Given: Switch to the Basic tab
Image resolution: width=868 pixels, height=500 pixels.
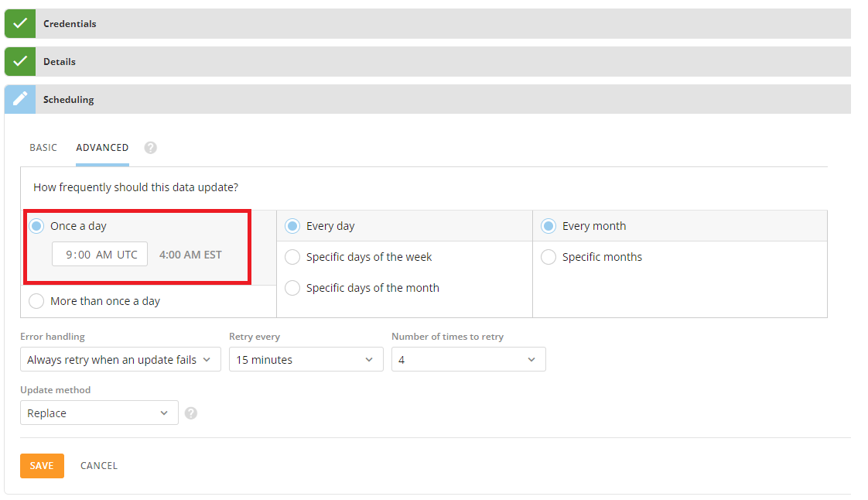Looking at the screenshot, I should pyautogui.click(x=43, y=147).
